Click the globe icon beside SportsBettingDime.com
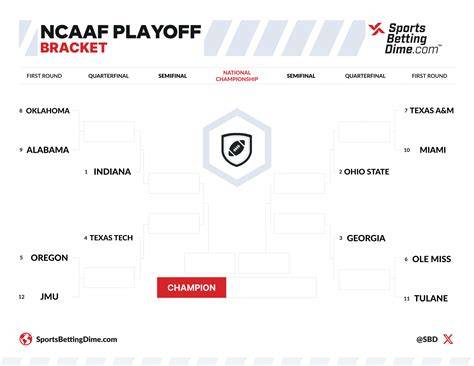474x366 pixels. [26, 339]
